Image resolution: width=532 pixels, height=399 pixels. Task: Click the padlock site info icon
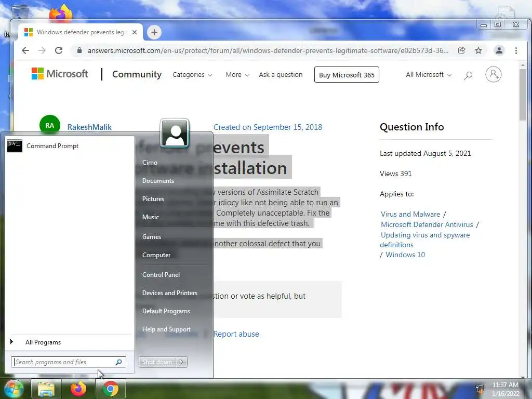(x=79, y=50)
